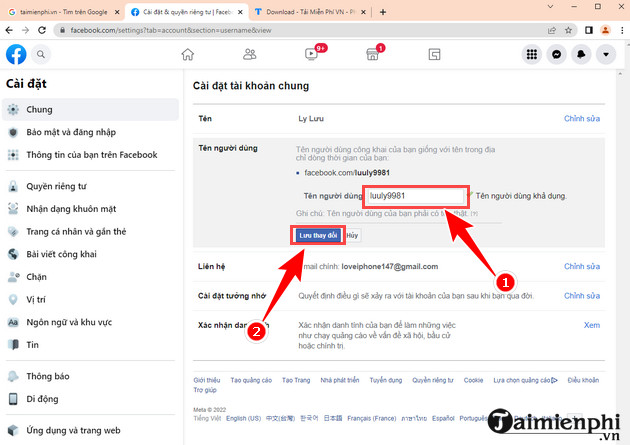Viewport: 630px width, 445px height.
Task: Click Xem in the Xác nhận danh tính row
Action: pos(592,325)
